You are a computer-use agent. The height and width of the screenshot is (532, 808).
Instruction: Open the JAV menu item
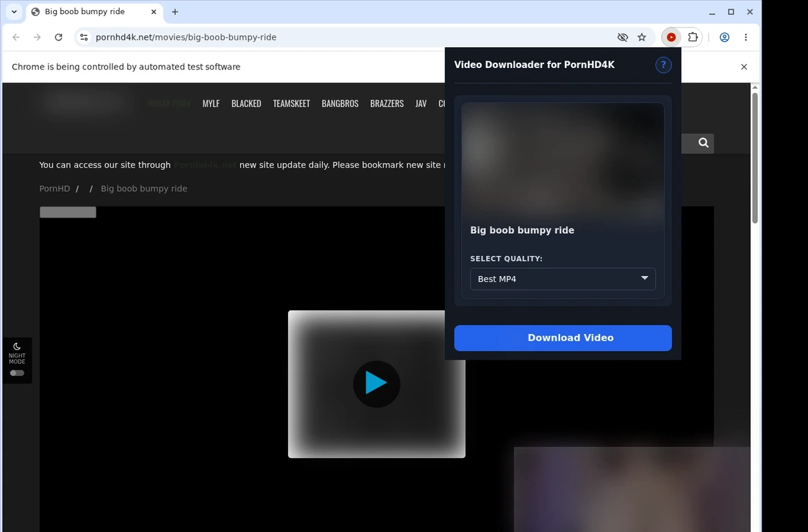(x=421, y=104)
